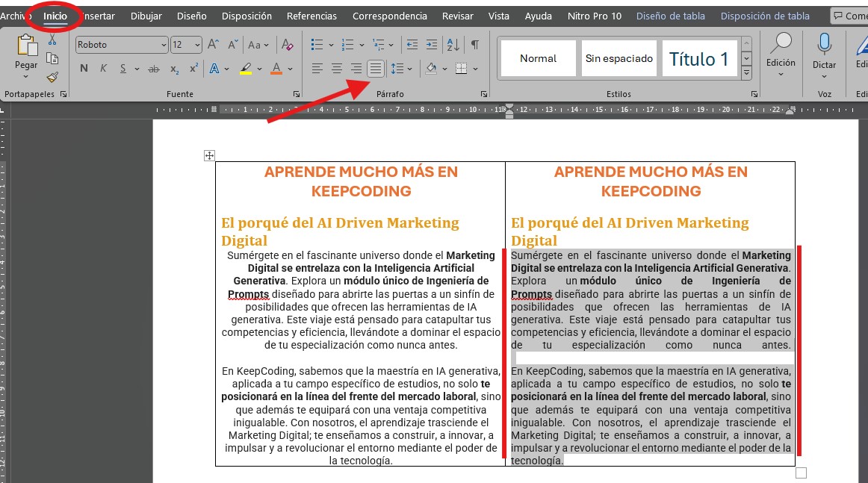Click the table move handle icon
The width and height of the screenshot is (868, 483).
tap(209, 155)
